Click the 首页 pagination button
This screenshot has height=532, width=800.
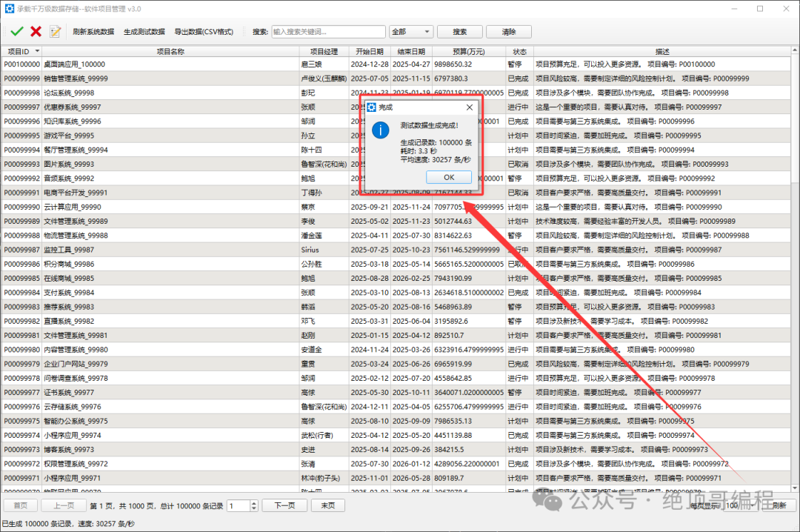point(21,505)
